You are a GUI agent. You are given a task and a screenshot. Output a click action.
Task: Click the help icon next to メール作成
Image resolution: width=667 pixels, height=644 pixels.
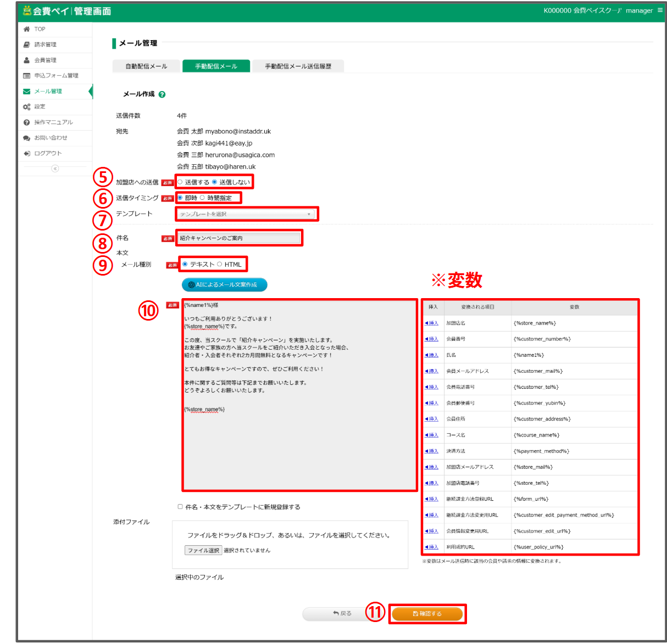pyautogui.click(x=162, y=94)
